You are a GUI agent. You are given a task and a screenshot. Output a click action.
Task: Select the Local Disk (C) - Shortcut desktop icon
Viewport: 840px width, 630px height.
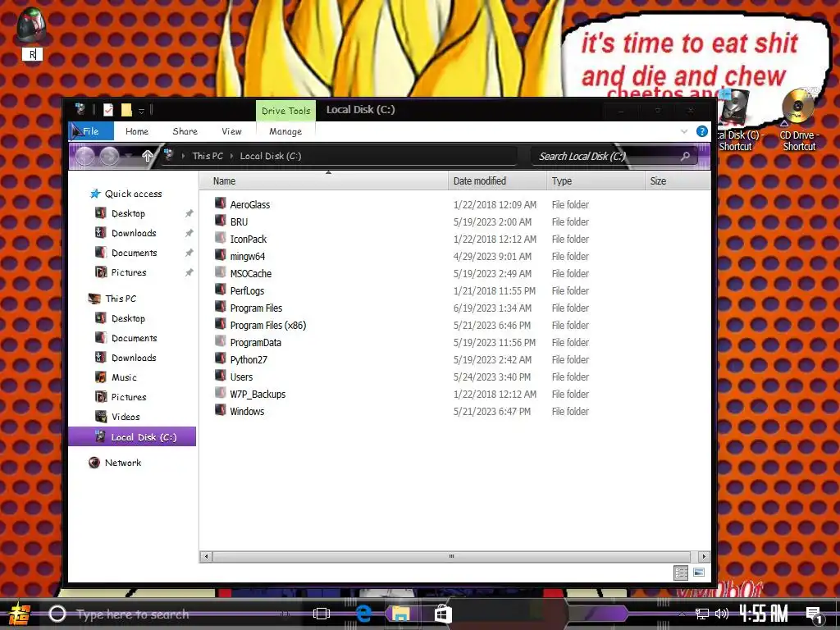[x=738, y=121]
